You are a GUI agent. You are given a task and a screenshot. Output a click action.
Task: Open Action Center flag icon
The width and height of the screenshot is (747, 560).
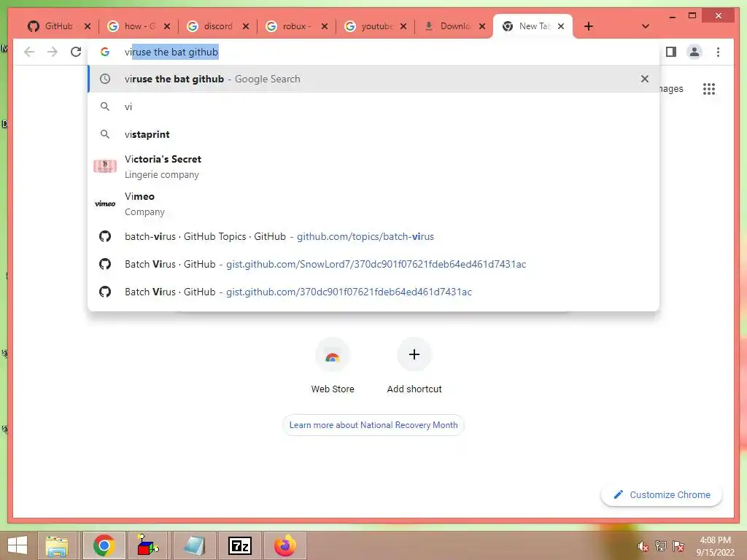click(678, 546)
